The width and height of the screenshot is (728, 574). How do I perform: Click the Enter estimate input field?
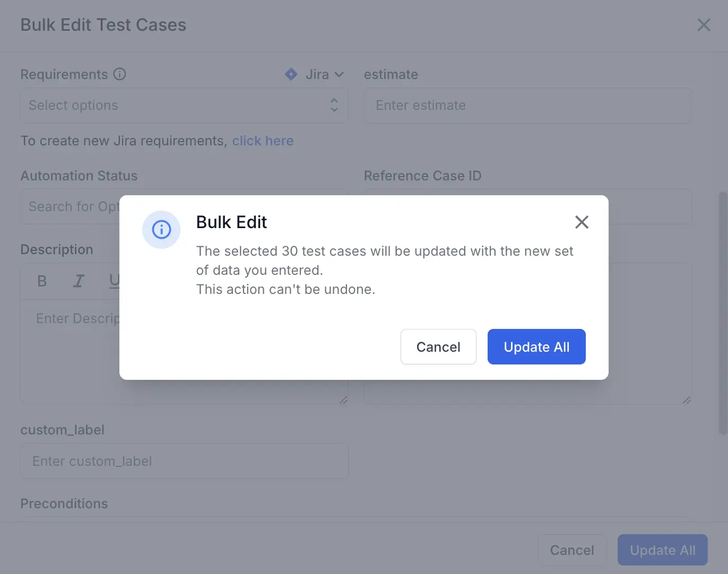pyautogui.click(x=527, y=106)
